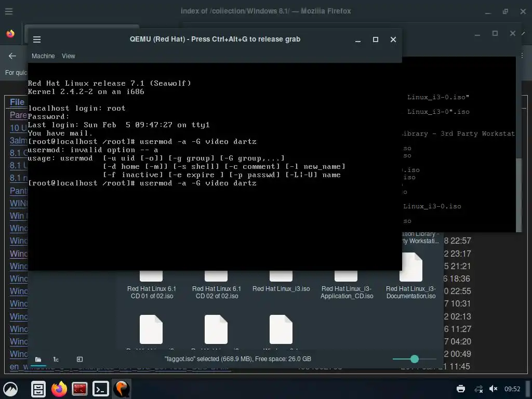
Task: Click the '6 18:36' timestamp in Firefox listing
Action: point(457,279)
